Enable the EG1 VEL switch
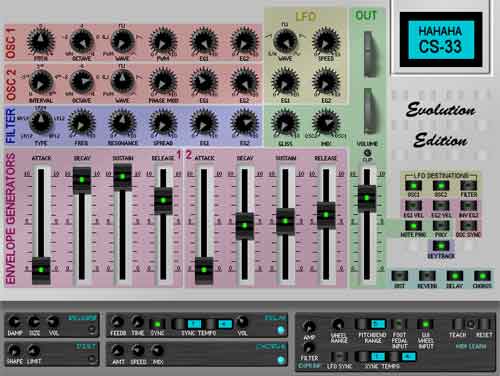This screenshot has height=376, width=500. click(413, 206)
